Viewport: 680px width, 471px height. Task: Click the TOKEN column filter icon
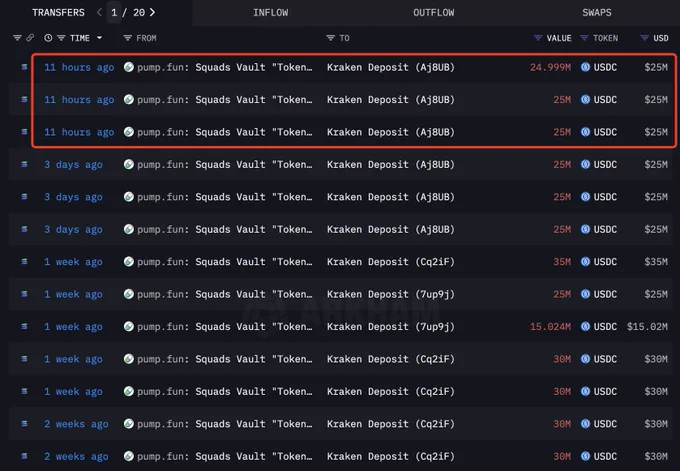point(584,38)
